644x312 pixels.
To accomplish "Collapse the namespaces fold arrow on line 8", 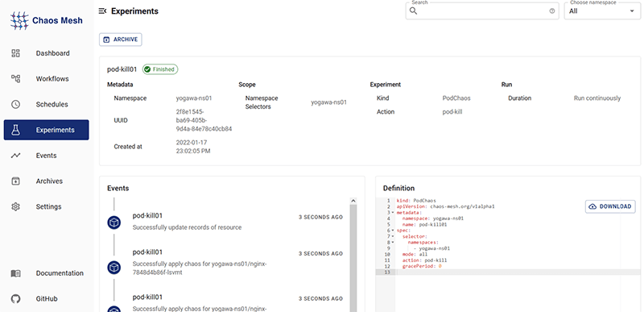I will click(x=393, y=242).
